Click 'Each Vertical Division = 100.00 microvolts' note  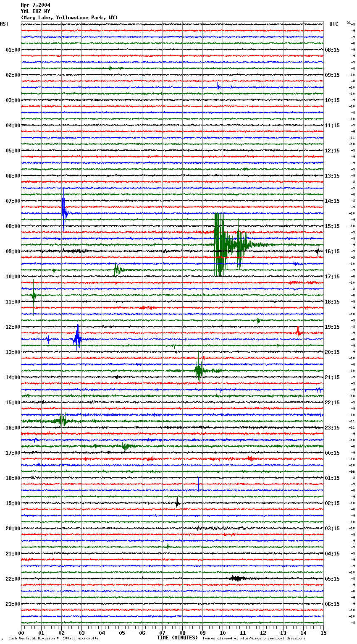click(53, 639)
